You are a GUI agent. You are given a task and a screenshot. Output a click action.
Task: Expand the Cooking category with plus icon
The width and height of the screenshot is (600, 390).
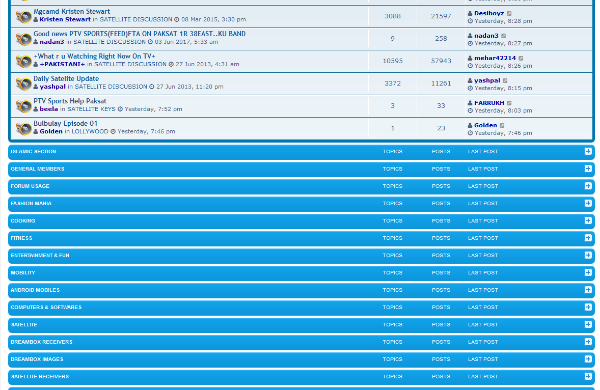(x=588, y=221)
